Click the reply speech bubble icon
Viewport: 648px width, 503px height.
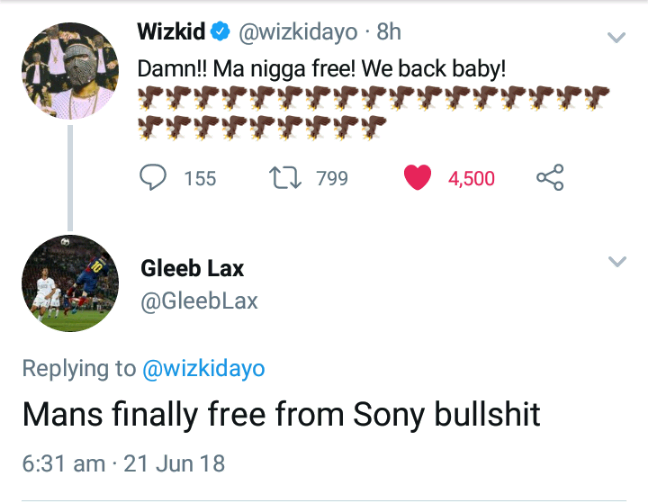pos(152,178)
